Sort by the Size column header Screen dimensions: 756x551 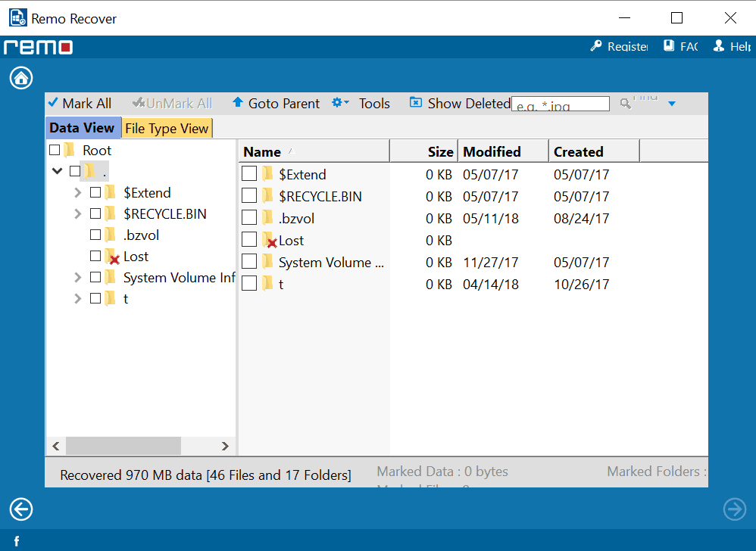tap(423, 151)
